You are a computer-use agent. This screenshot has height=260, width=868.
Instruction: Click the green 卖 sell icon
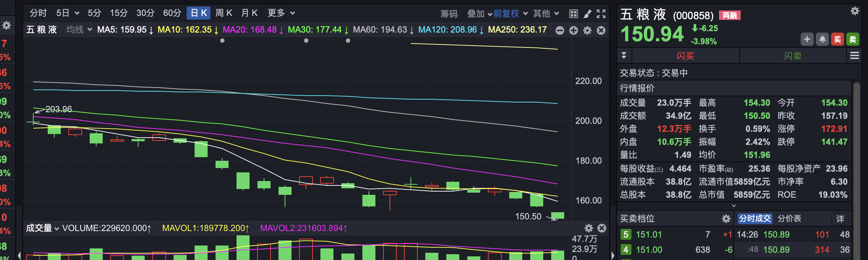(x=853, y=39)
